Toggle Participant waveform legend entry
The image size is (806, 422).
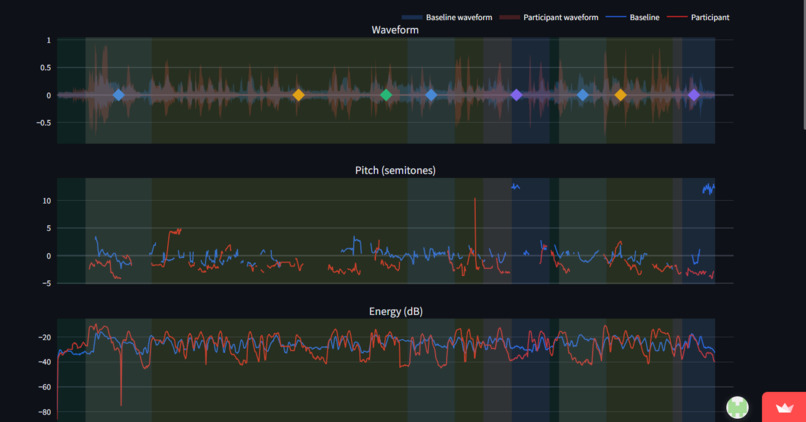point(548,17)
